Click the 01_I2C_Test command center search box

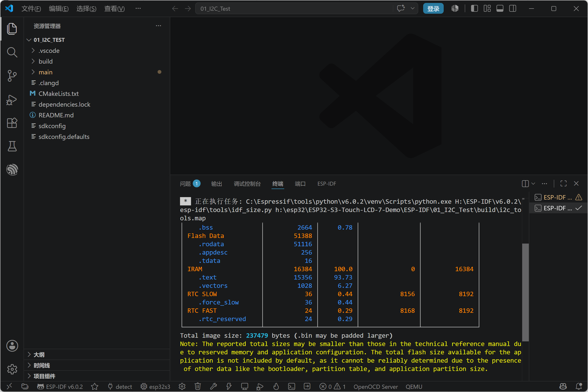click(294, 9)
